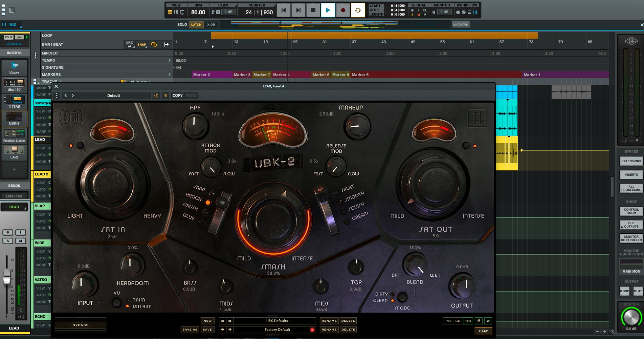The height and width of the screenshot is (339, 644).
Task: Open the READ automation mode dropdown
Action: (14, 207)
